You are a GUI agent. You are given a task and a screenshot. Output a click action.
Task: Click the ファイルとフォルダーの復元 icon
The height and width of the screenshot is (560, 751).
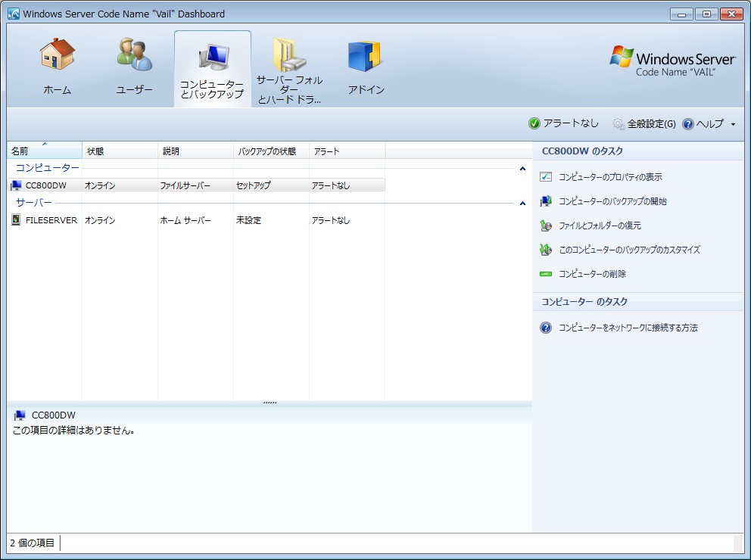(546, 226)
